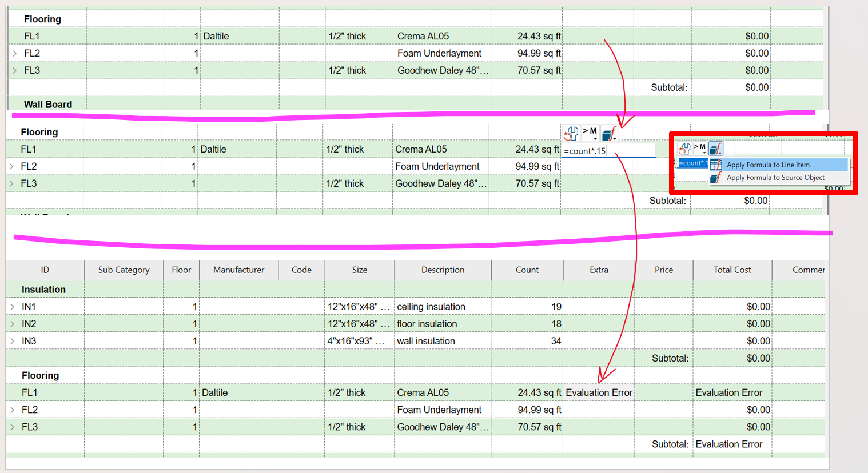Click the Sub Category column header

124,270
